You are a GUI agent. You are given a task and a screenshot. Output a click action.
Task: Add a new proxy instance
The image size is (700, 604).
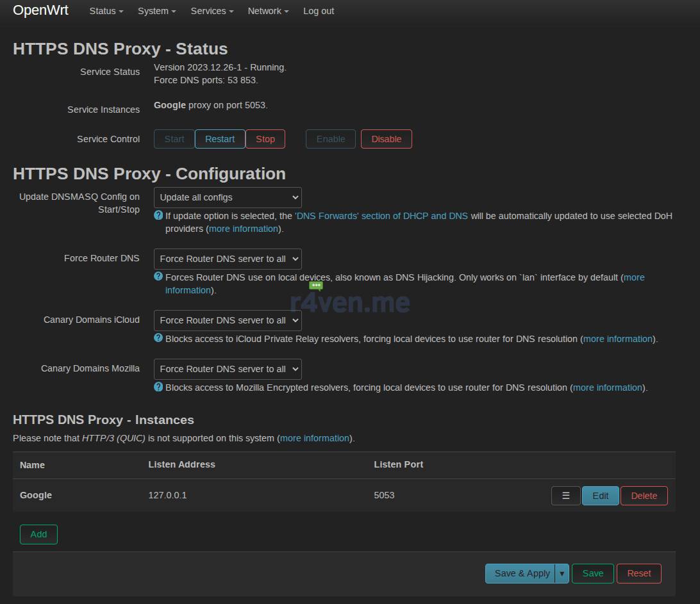[x=38, y=534]
